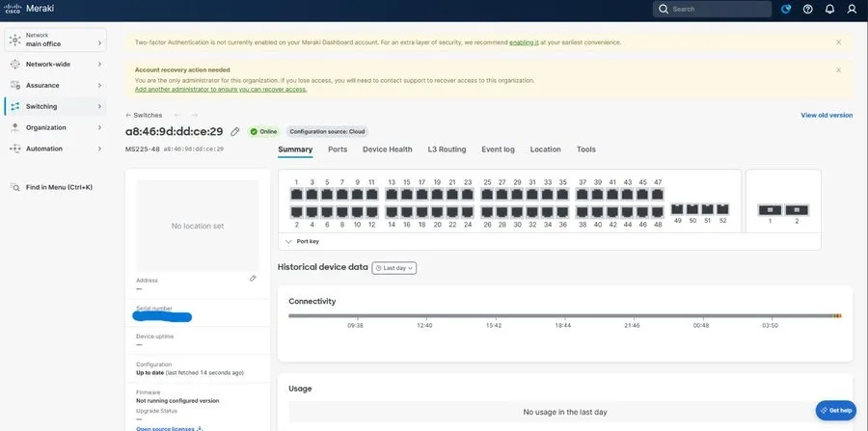Screen dimensions: 868x431
Task: Dismiss the two-factor authentication banner
Action: click(x=839, y=42)
